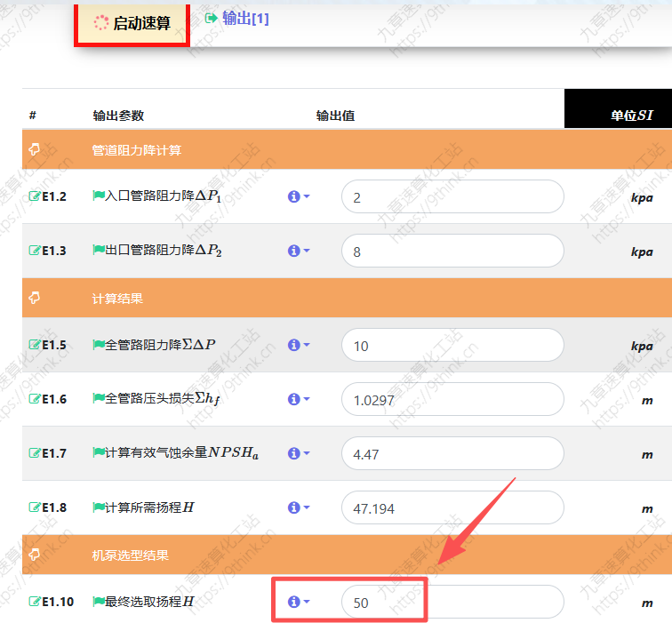Click the # column header
The height and width of the screenshot is (623, 672).
click(x=33, y=116)
